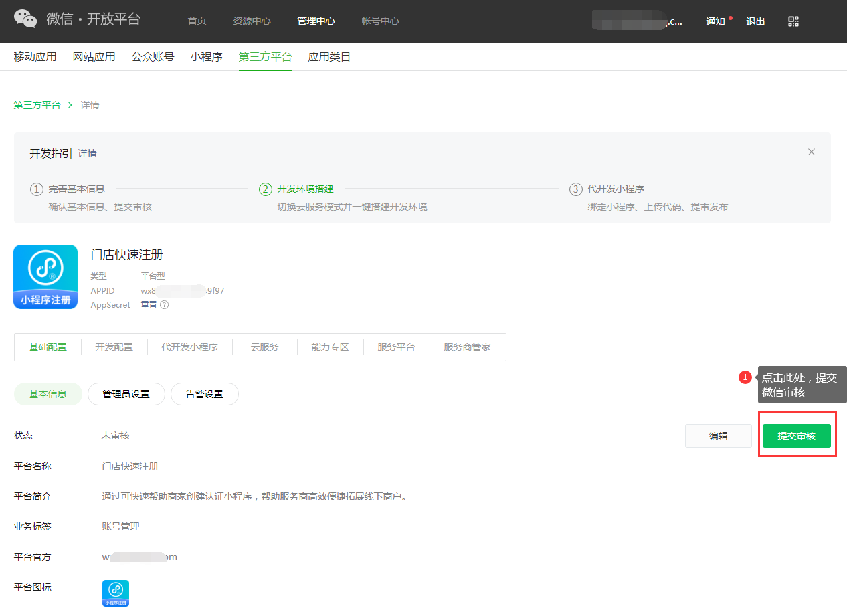Click the 未审核 status text
Viewport: 847px width, 616px height.
point(115,435)
